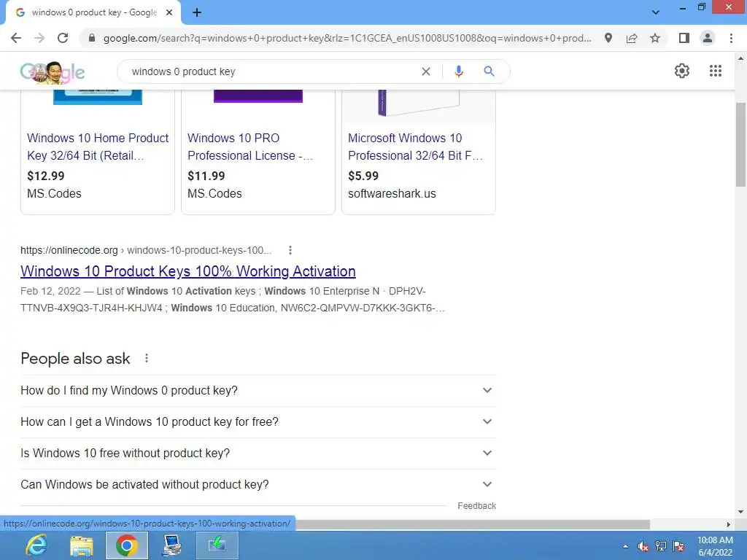Click the scroll up arrow
This screenshot has width=747, height=560.
coord(740,58)
